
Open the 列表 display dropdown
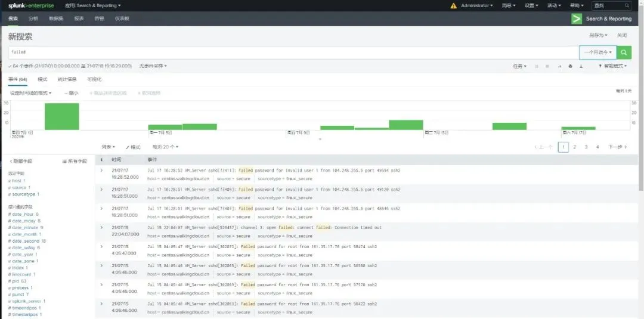[x=108, y=147]
